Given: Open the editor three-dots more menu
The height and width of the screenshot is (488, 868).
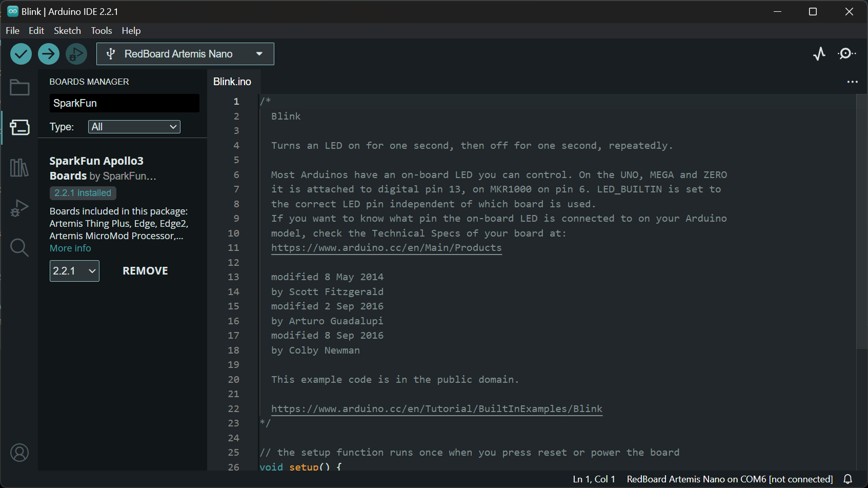Looking at the screenshot, I should (x=853, y=82).
